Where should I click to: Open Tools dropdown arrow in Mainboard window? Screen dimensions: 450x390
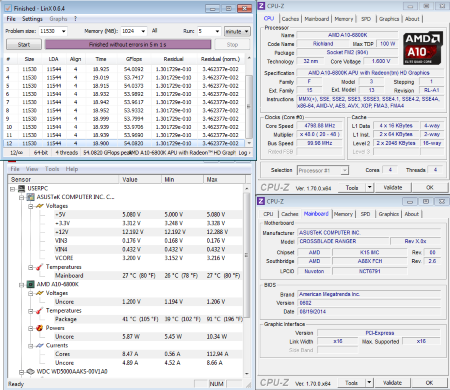[x=369, y=383]
